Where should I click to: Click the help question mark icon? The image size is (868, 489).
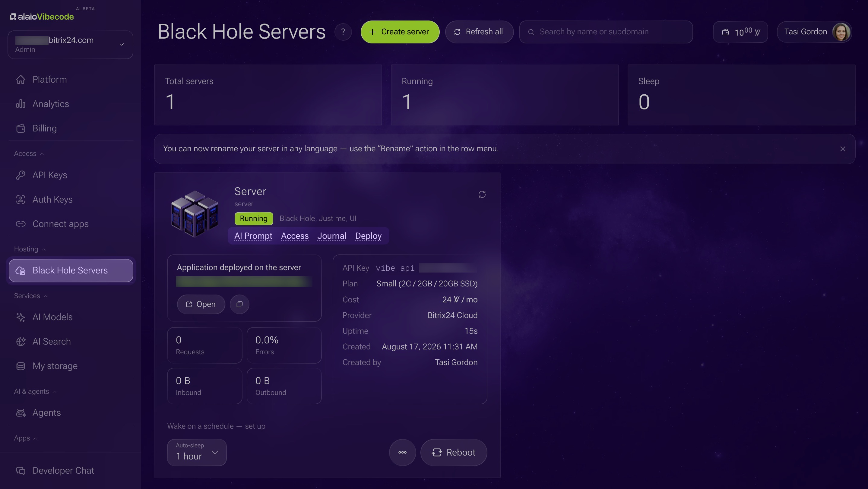(343, 32)
